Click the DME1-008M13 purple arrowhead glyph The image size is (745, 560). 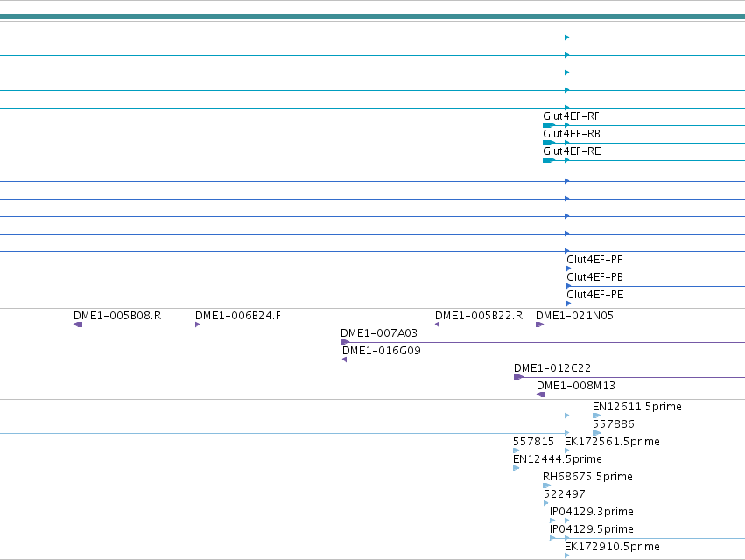tap(541, 395)
